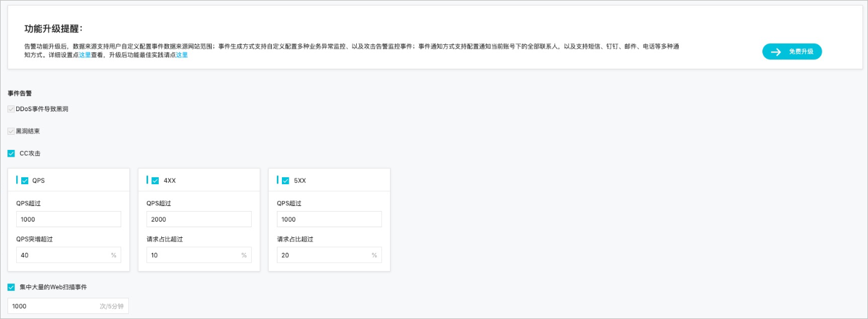Screen dimensions: 868x319
Task: Uncheck the CC攻击 checkbox
Action: [x=11, y=154]
